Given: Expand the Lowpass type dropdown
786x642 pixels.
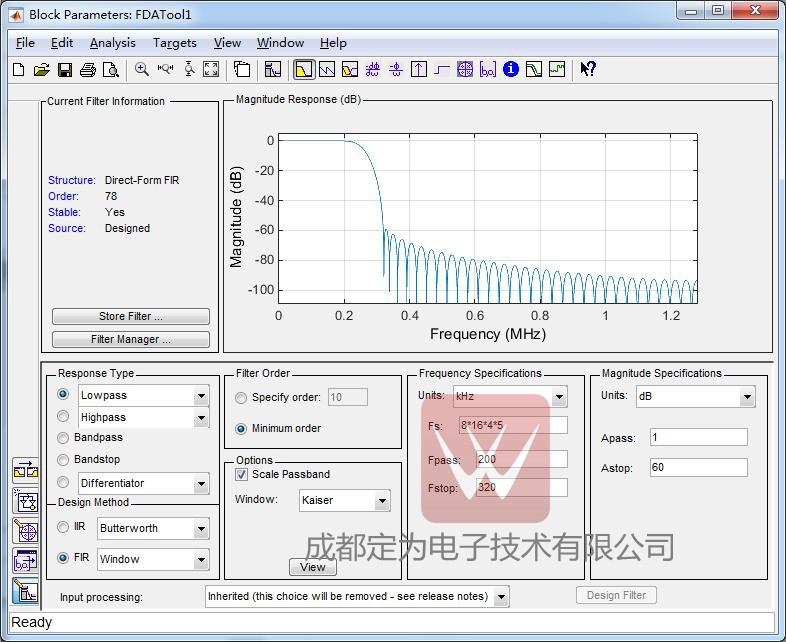Looking at the screenshot, I should click(x=201, y=395).
